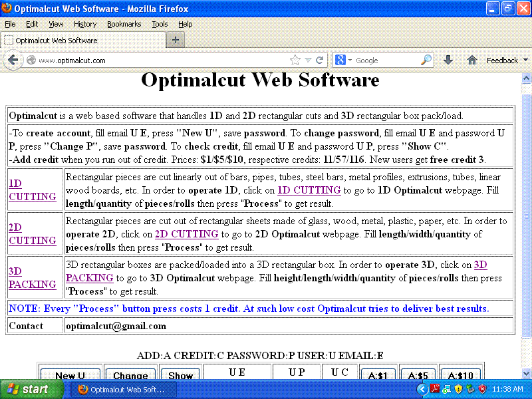Viewport: 532px width, 399px height.
Task: Follow the 3D PACKING link inside the description
Action: 90,278
